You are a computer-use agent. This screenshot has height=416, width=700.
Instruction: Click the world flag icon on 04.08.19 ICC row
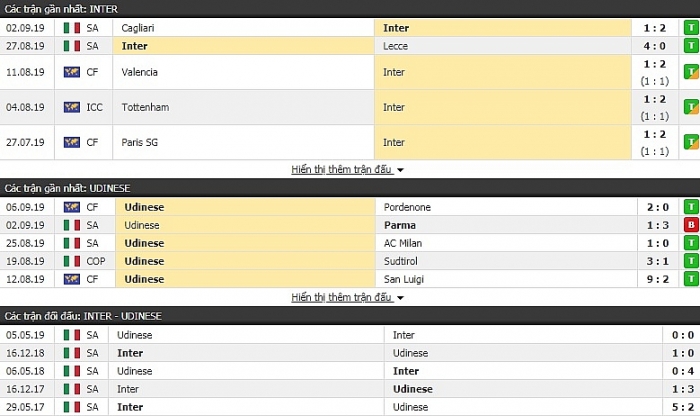[71, 107]
